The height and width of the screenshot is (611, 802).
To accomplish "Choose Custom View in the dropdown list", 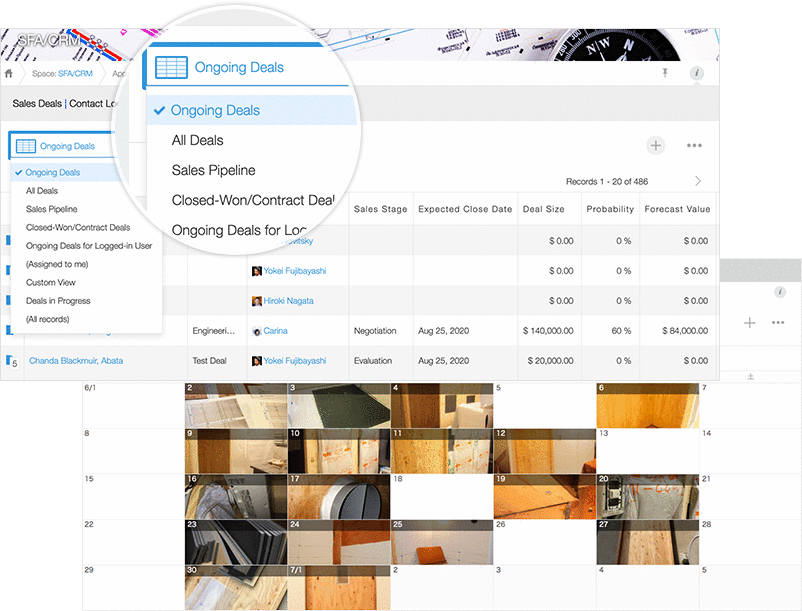I will (51, 283).
